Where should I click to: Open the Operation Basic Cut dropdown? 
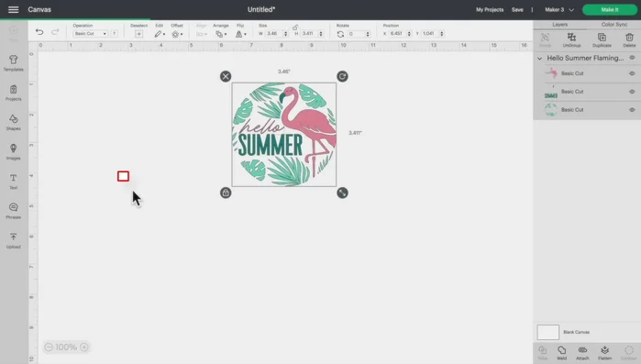pyautogui.click(x=90, y=34)
